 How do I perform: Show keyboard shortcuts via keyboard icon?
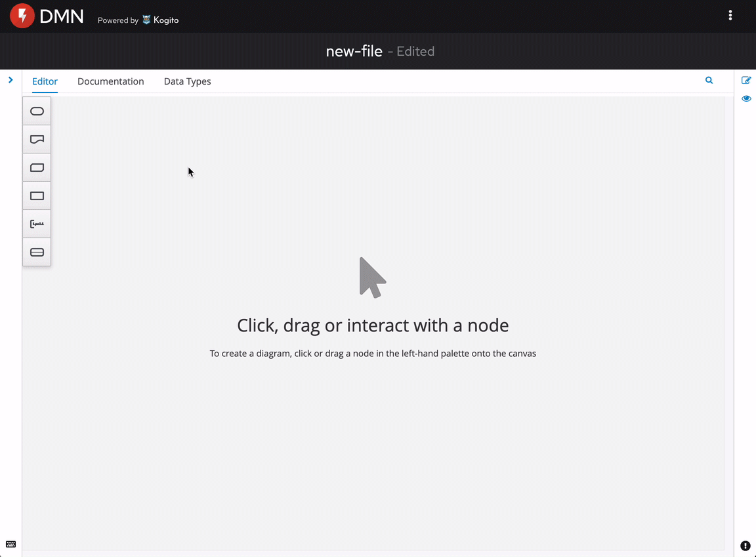[10, 545]
